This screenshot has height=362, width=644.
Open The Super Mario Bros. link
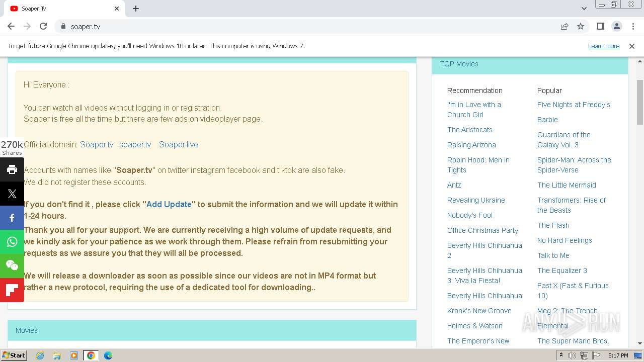tap(573, 341)
